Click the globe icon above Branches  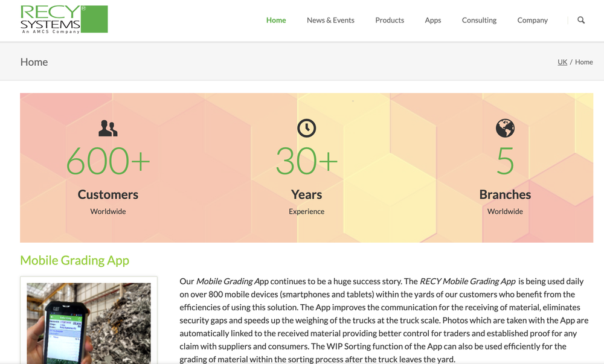505,128
